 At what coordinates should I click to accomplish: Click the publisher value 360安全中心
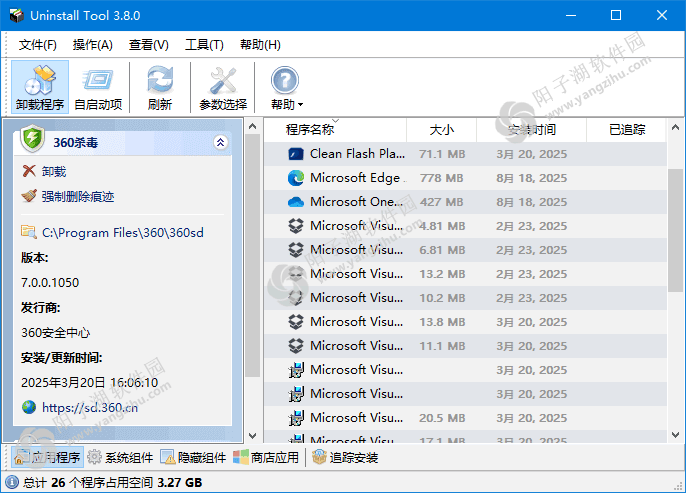[x=56, y=333]
